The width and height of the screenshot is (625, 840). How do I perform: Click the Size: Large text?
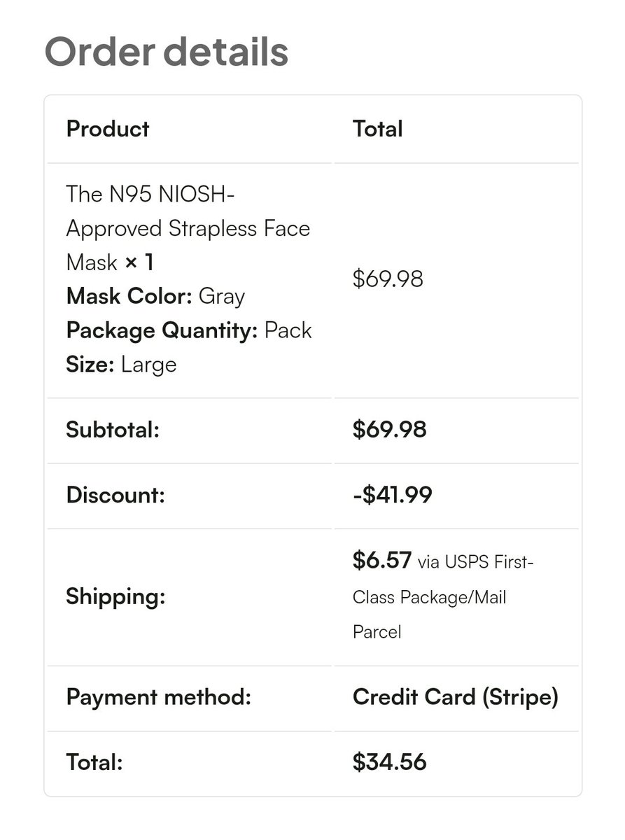(121, 365)
